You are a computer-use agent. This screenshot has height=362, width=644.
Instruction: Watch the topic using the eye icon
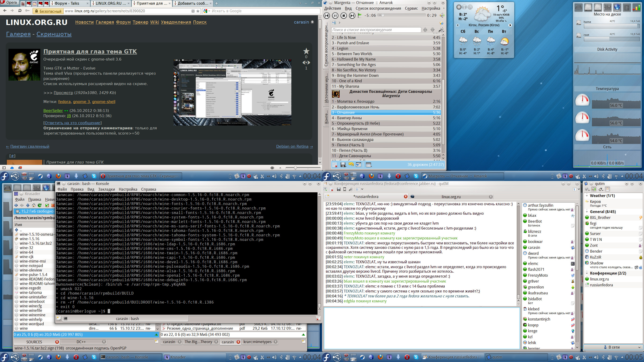306,62
